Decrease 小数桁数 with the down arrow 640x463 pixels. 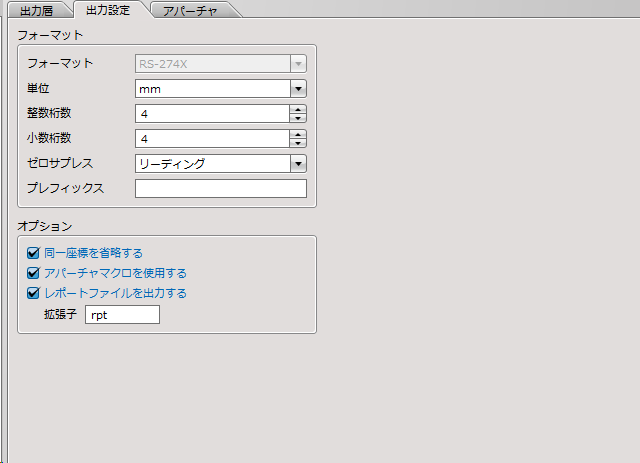[x=297, y=143]
